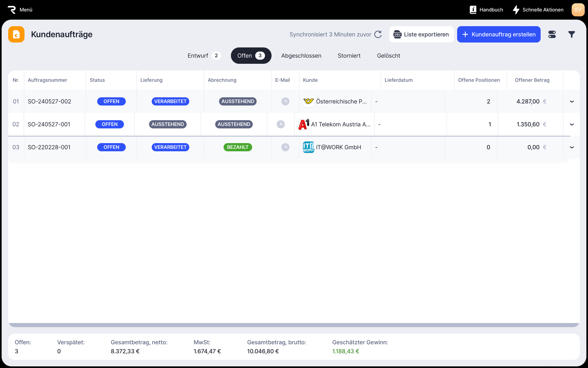The width and height of the screenshot is (588, 368).
Task: Click the sync refresh icon
Action: point(378,34)
